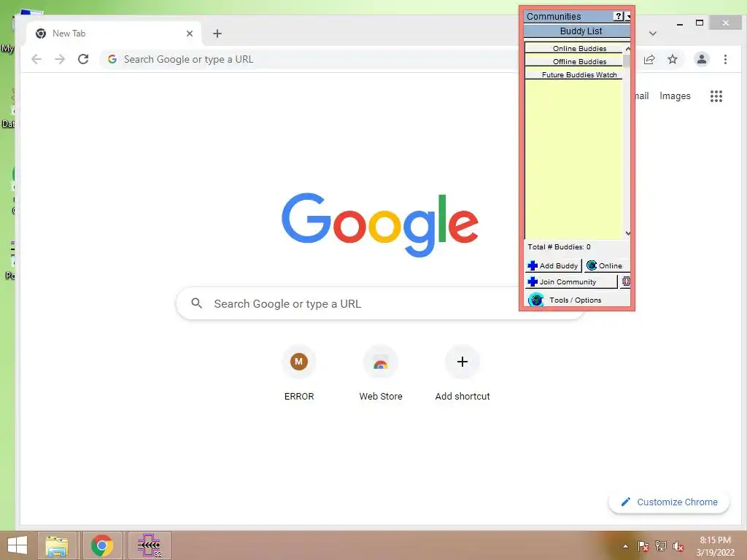The width and height of the screenshot is (747, 560).
Task: Open Tools / Options
Action: coord(575,300)
